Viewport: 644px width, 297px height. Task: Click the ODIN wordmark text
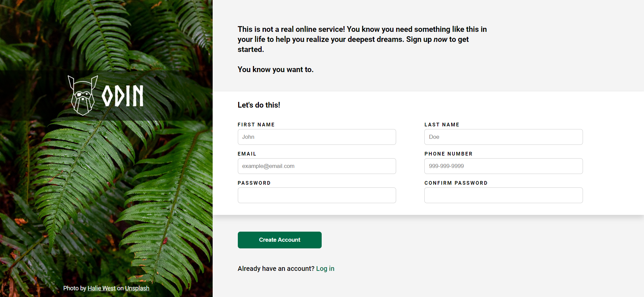click(123, 96)
